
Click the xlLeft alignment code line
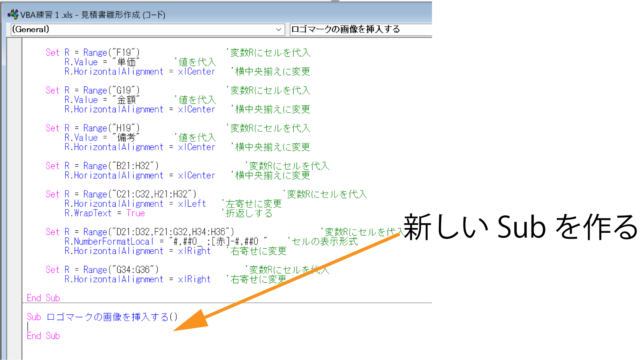pos(173,204)
